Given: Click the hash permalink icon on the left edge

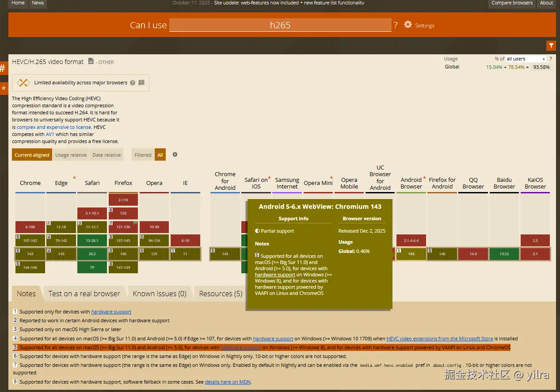Looking at the screenshot, I should pos(3,68).
